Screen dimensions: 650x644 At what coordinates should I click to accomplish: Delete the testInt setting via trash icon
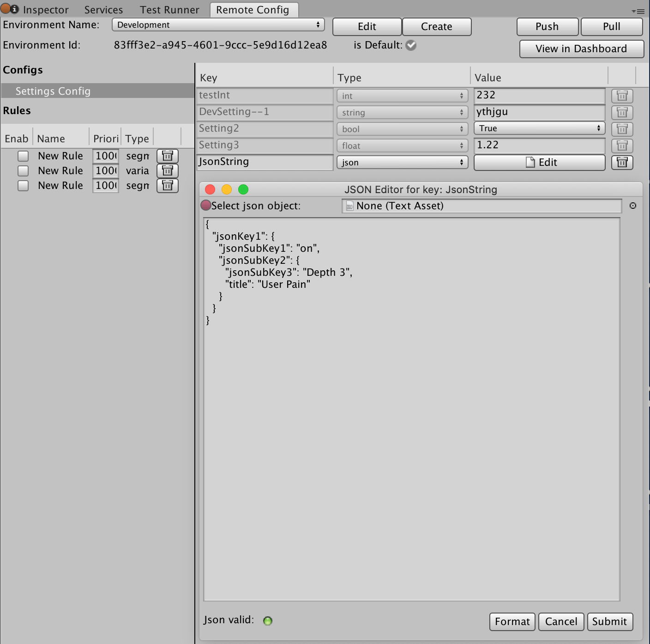coord(622,96)
